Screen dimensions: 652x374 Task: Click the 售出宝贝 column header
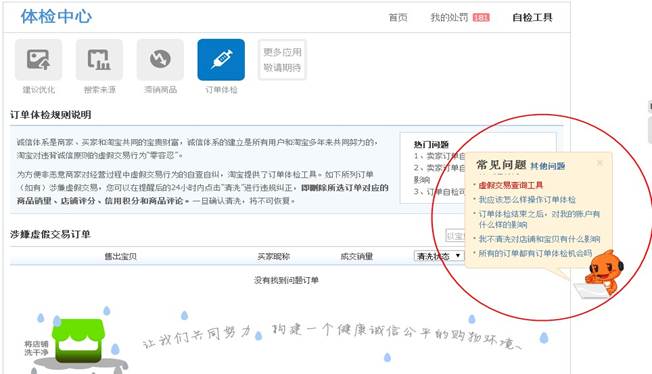click(121, 257)
